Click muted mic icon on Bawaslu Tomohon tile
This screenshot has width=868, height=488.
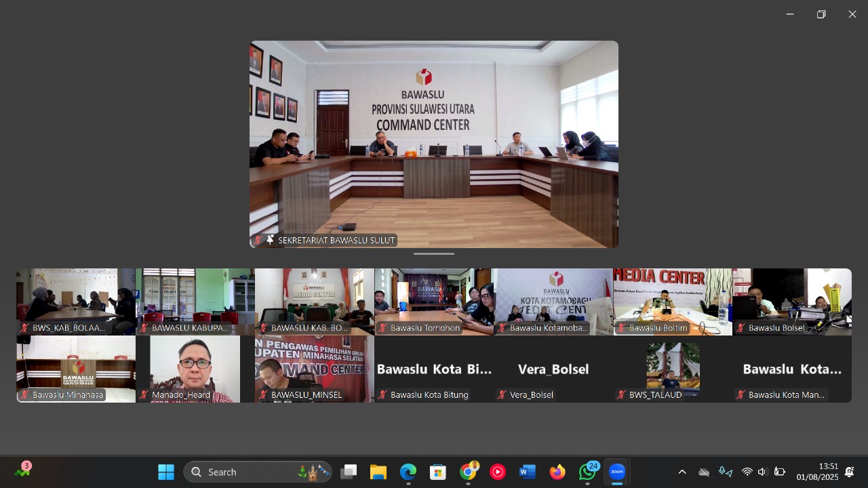tap(383, 328)
